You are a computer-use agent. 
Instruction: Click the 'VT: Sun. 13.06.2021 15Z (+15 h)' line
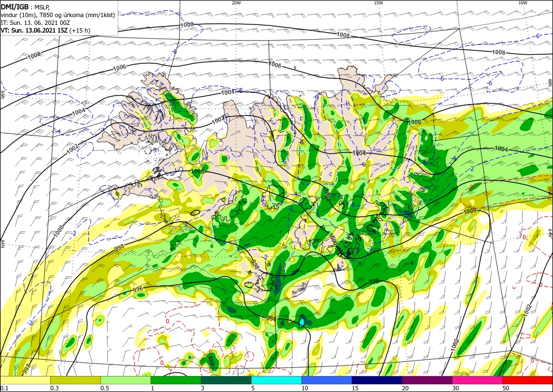(45, 30)
